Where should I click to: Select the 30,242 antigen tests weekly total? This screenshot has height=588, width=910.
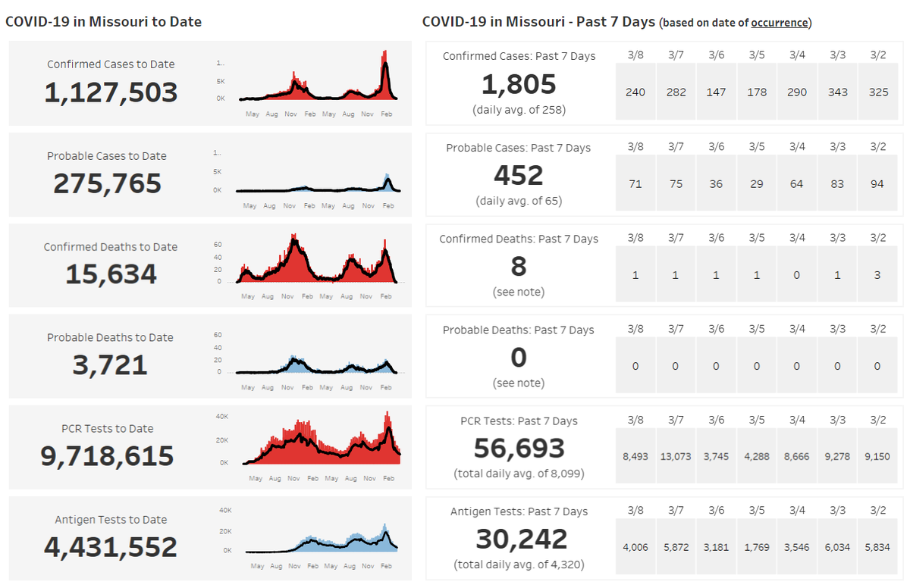pyautogui.click(x=521, y=539)
